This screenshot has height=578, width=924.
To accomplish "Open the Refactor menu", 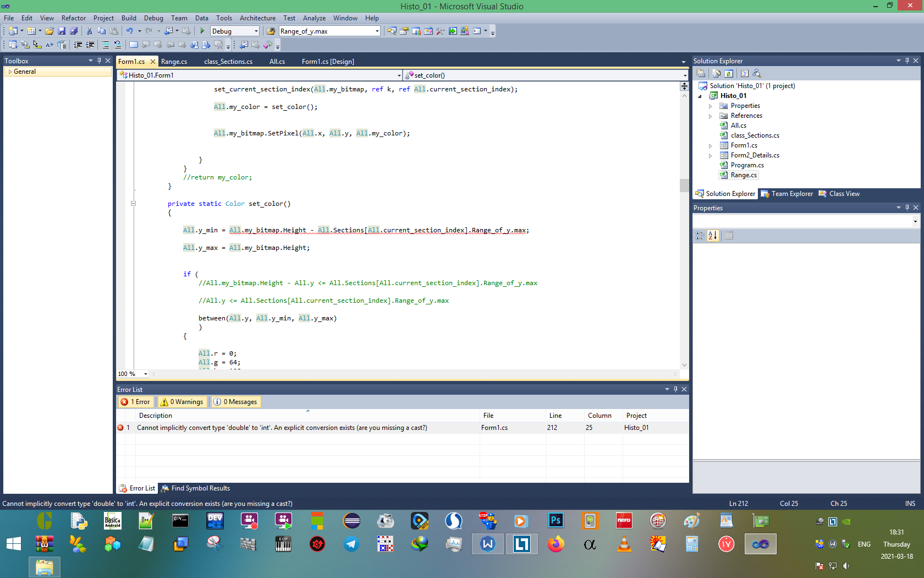I will (74, 18).
